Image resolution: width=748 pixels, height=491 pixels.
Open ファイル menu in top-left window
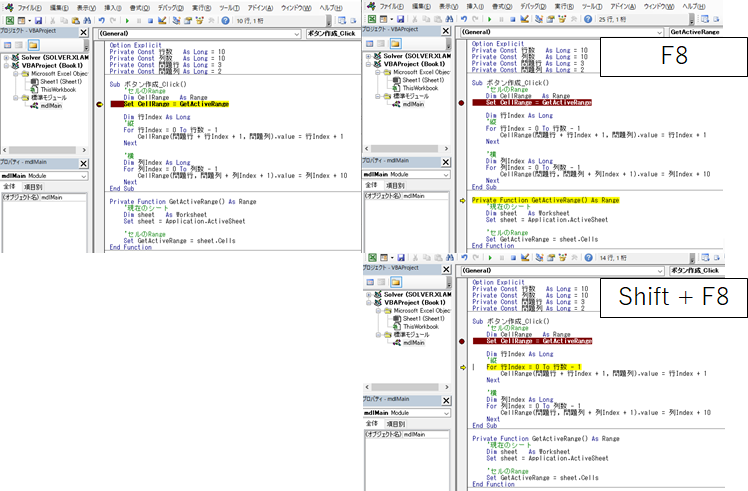coord(30,8)
